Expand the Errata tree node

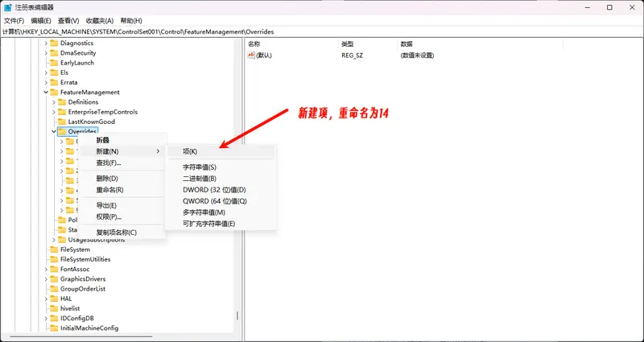pyautogui.click(x=46, y=82)
